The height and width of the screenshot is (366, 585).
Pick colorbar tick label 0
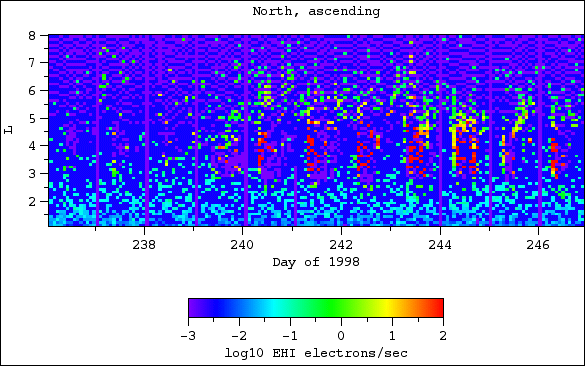click(341, 336)
